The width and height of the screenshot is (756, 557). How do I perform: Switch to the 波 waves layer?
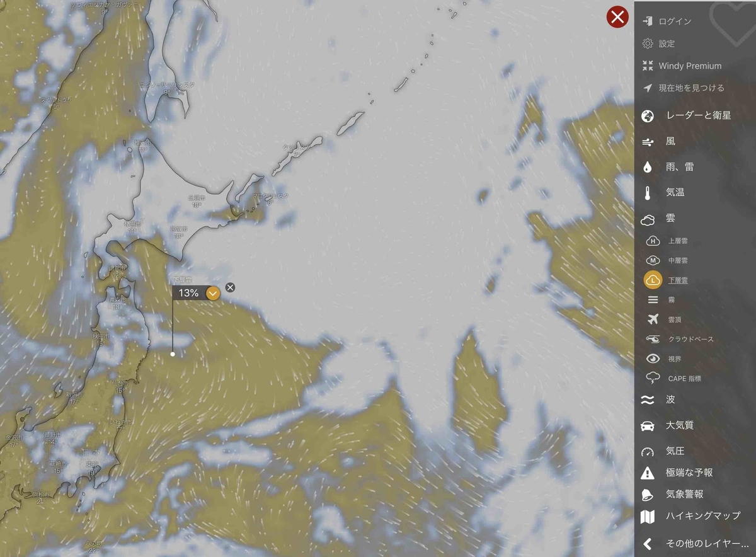[670, 399]
